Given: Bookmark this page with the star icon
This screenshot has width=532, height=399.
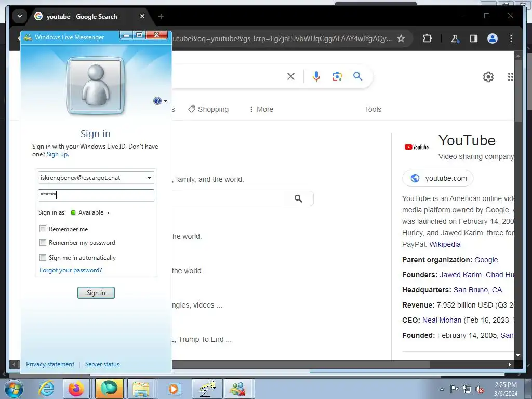Looking at the screenshot, I should coord(401,38).
